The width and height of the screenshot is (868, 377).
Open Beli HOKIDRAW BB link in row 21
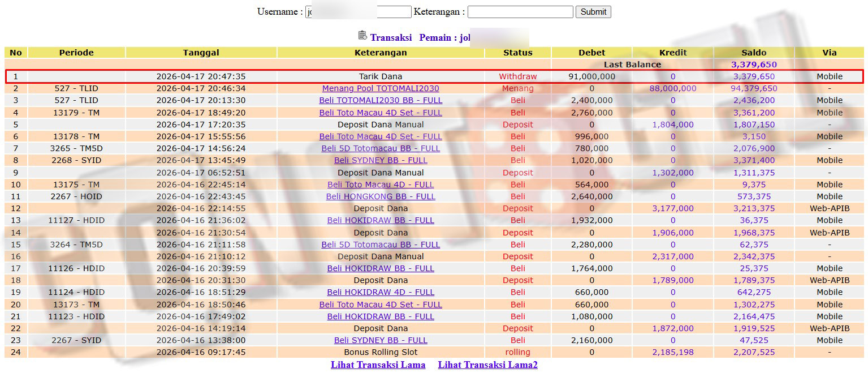click(381, 316)
